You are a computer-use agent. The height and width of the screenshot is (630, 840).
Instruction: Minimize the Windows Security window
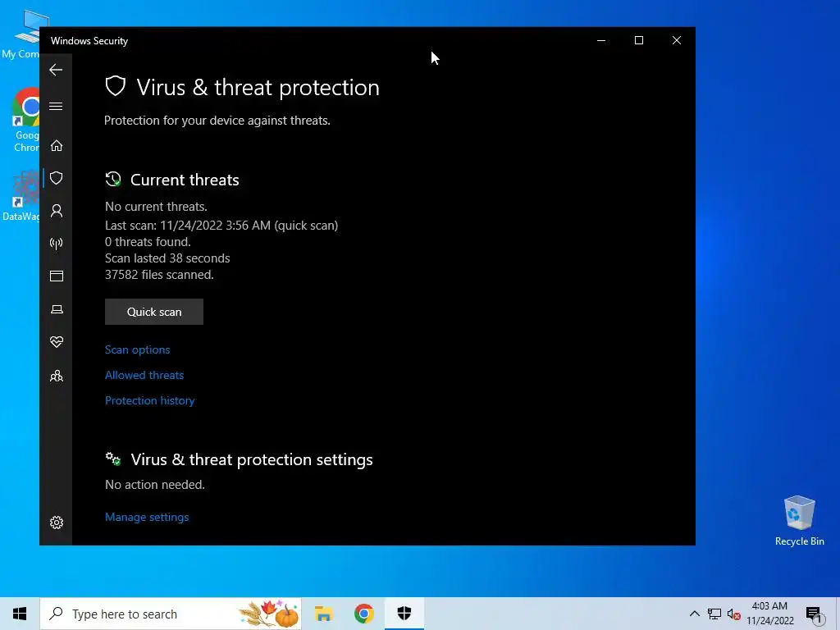(x=601, y=40)
